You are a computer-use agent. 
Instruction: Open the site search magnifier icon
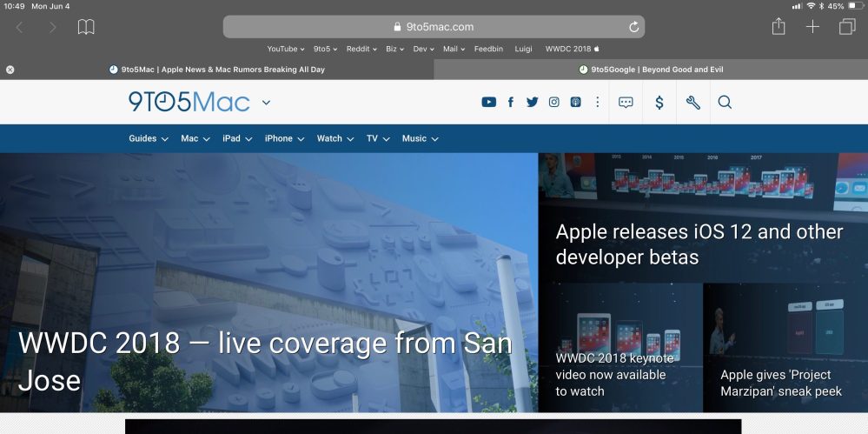coord(725,103)
